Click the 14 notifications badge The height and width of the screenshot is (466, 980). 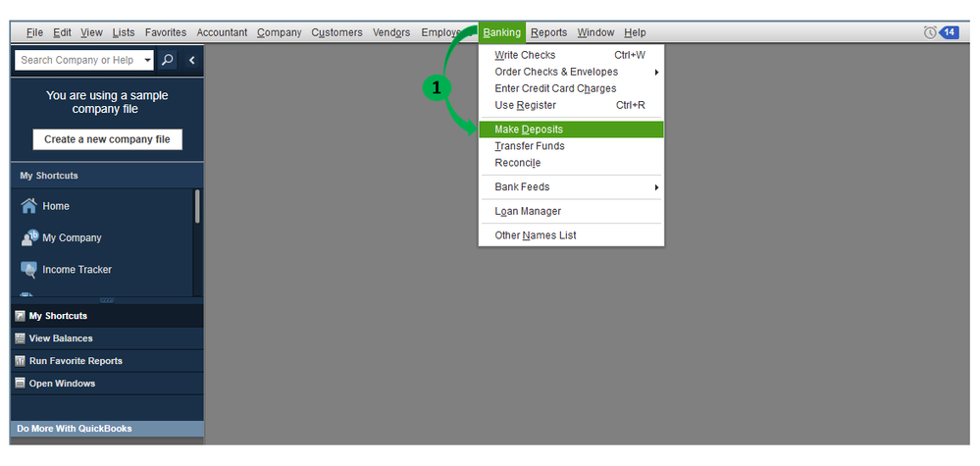pos(950,32)
